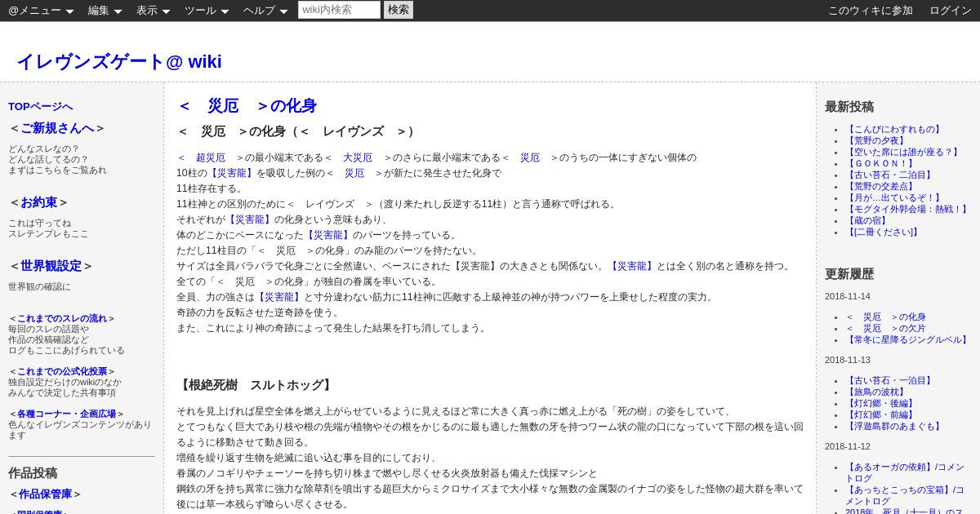Select the 2018-11-13 date label

tap(848, 361)
